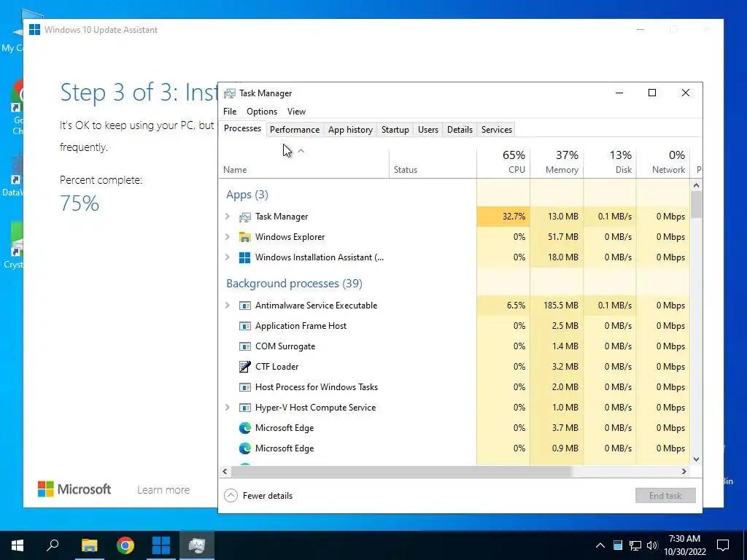Open the notification center icon
This screenshot has height=560, width=747.
[723, 545]
